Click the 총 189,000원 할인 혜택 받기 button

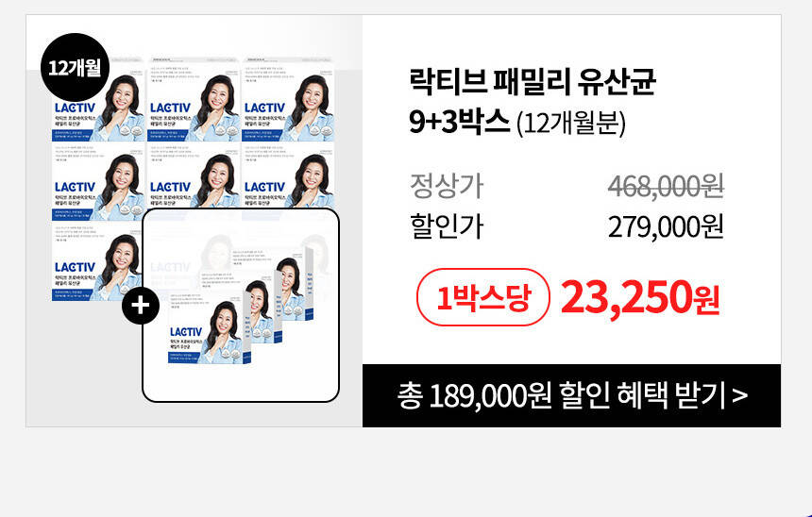point(572,396)
